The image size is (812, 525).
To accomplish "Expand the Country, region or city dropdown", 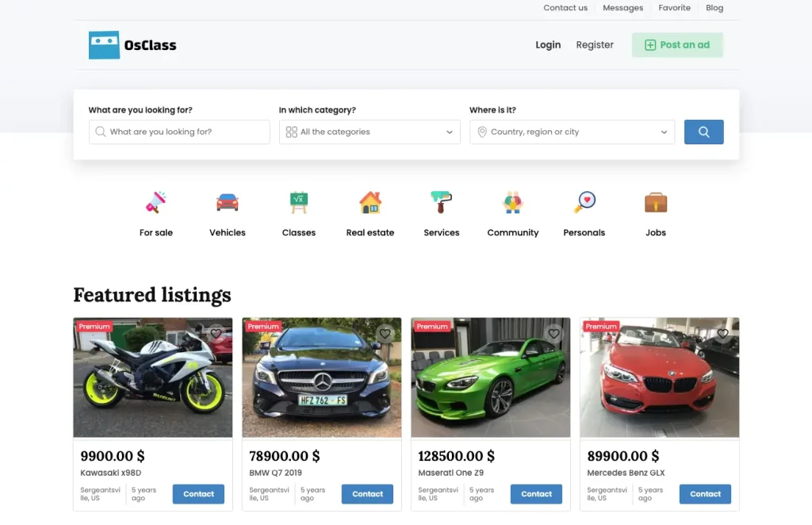I will (573, 132).
